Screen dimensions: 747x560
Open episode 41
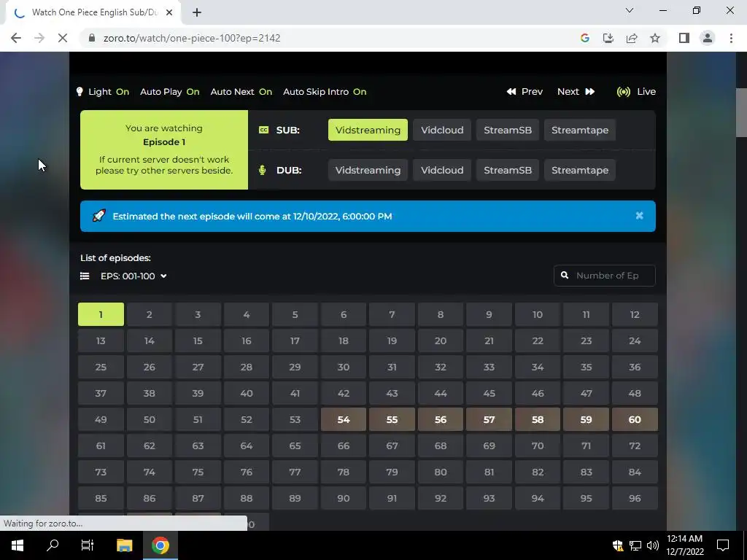295,393
